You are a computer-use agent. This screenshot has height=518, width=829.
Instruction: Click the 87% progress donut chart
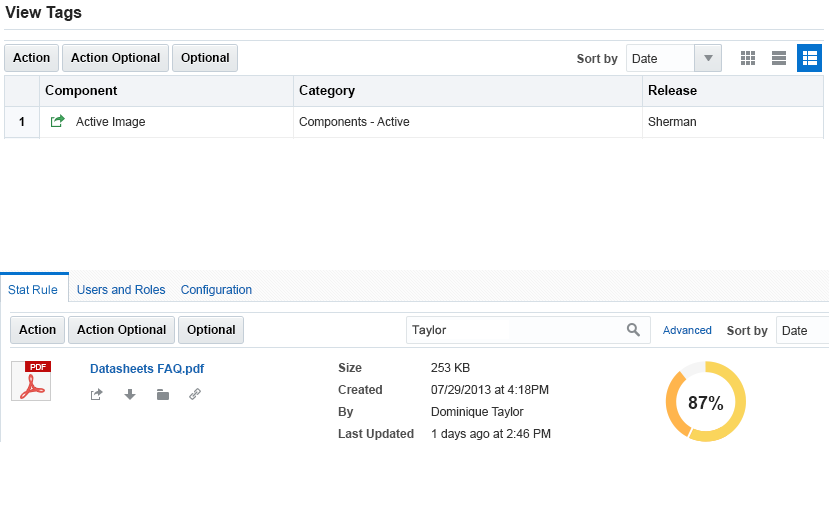click(705, 402)
